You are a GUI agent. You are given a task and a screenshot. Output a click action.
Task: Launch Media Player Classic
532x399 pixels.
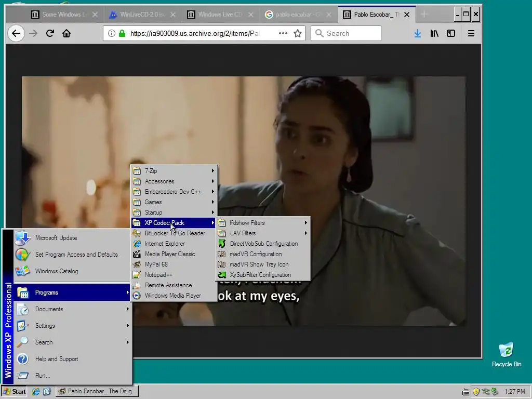(174, 254)
